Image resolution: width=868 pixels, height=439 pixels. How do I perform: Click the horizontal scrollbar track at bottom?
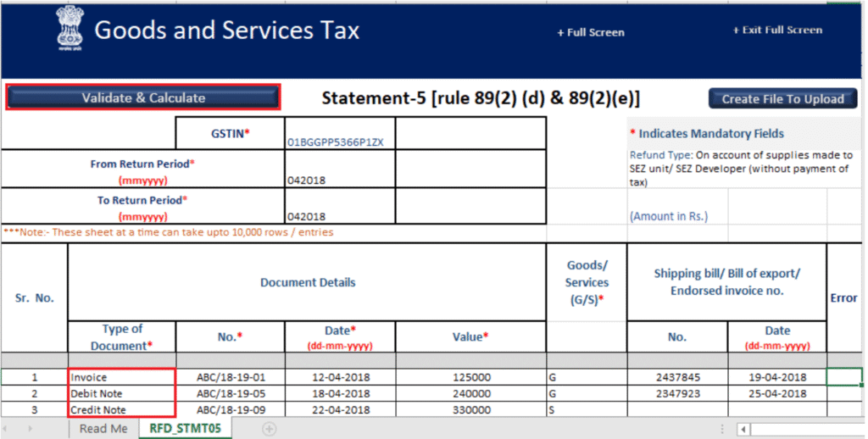coord(805,429)
